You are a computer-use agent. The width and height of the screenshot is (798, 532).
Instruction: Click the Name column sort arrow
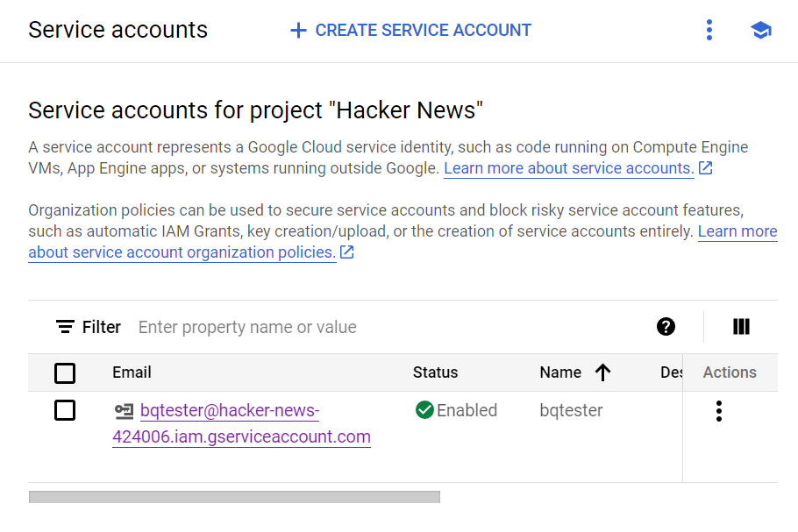click(x=602, y=372)
